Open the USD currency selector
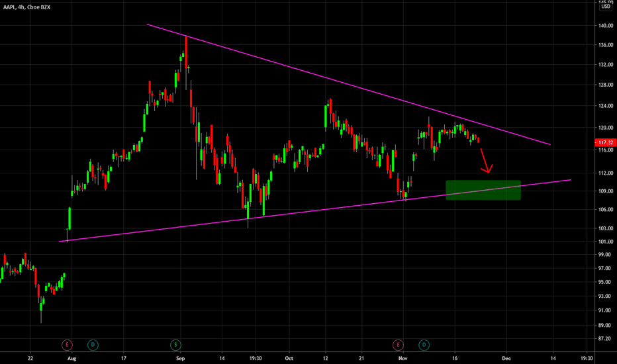Image resolution: width=617 pixels, height=364 pixels. pos(606,7)
